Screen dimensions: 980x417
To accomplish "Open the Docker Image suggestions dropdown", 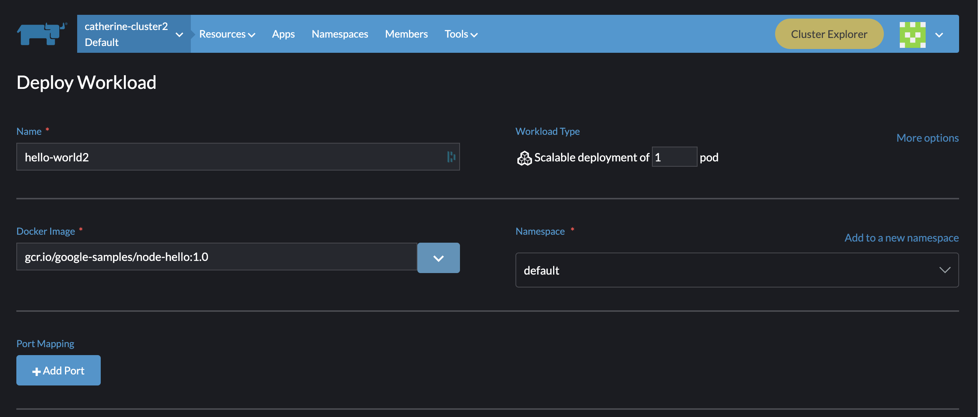I will [438, 258].
